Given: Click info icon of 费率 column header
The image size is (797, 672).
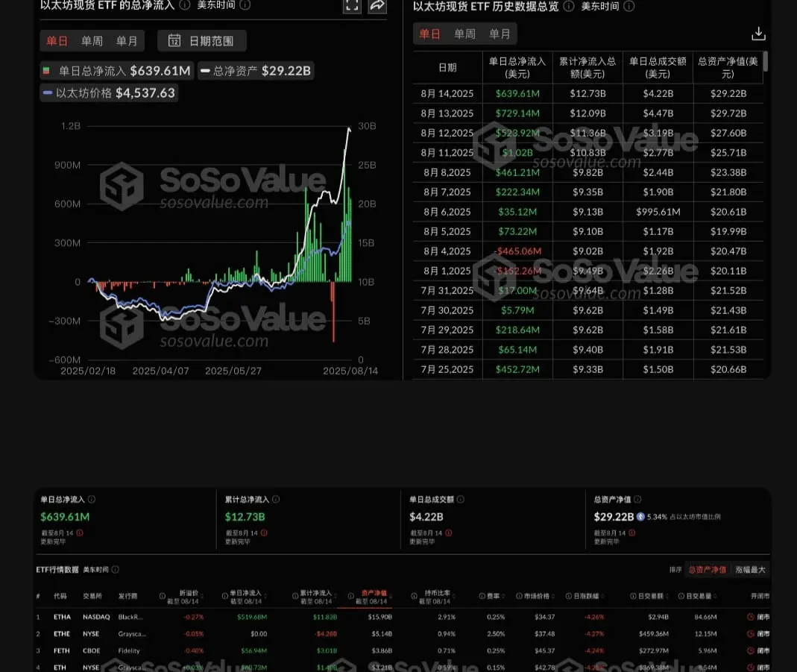Looking at the screenshot, I should pos(482,596).
